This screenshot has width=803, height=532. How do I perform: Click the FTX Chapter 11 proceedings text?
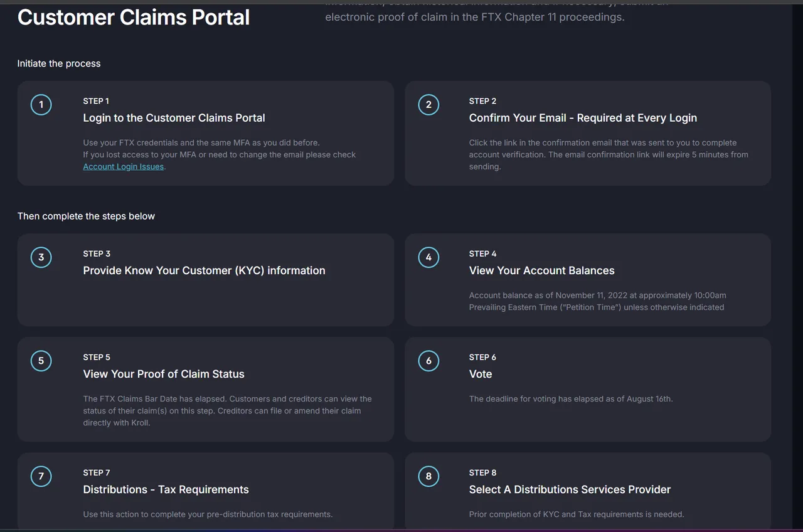click(x=474, y=17)
